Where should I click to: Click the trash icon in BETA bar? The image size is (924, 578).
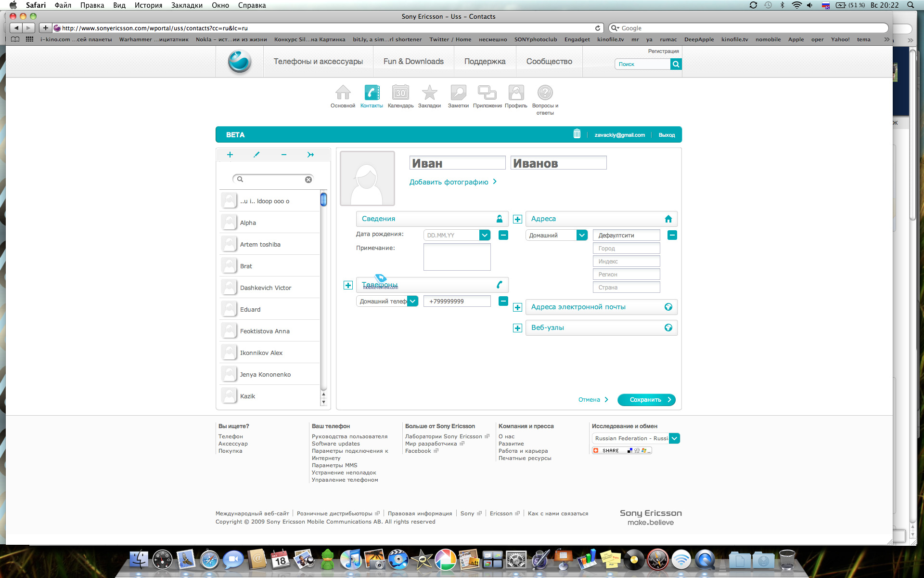tap(577, 134)
